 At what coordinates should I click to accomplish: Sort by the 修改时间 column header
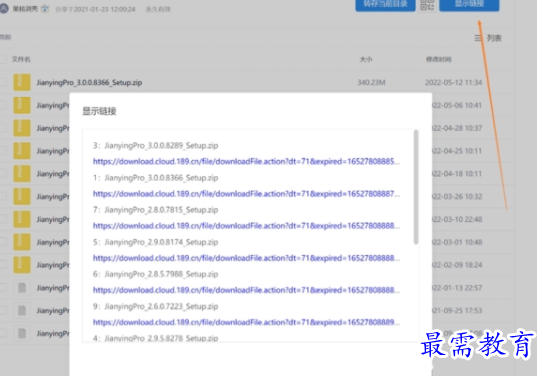point(438,59)
